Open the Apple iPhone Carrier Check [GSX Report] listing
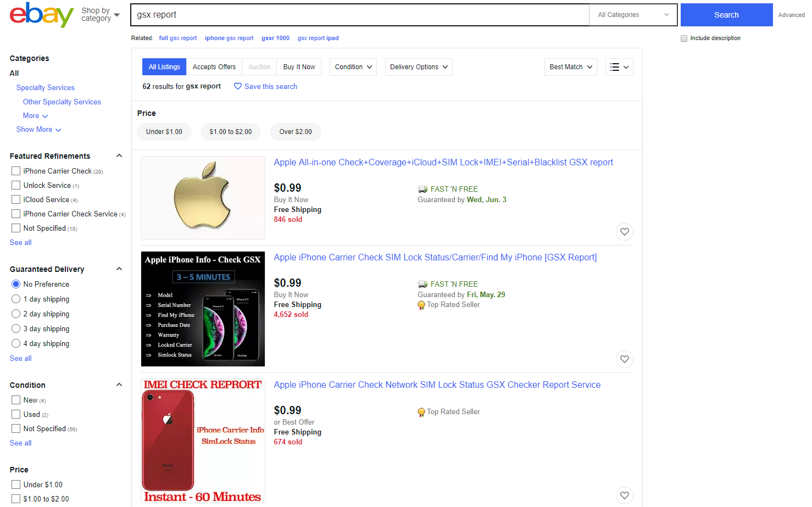 (435, 258)
